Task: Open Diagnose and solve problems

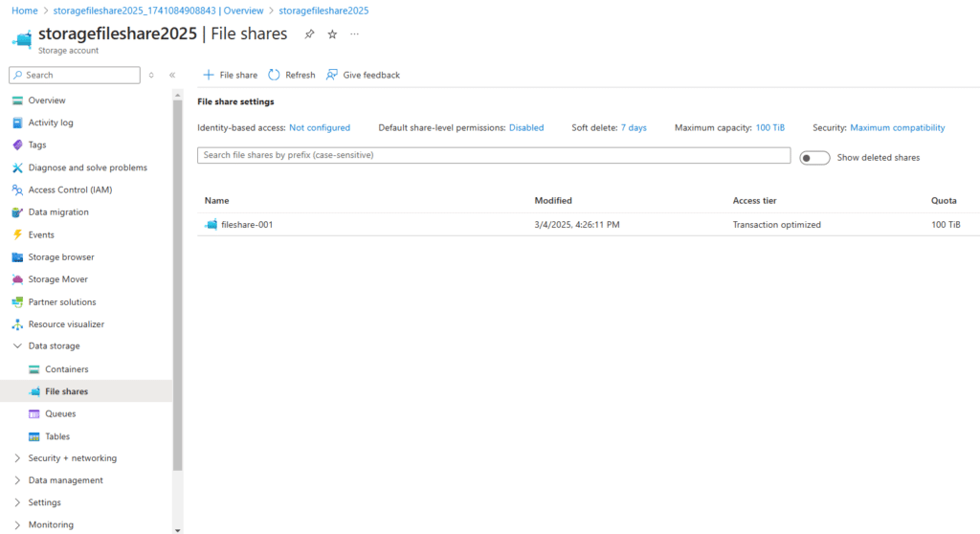Action: (87, 167)
